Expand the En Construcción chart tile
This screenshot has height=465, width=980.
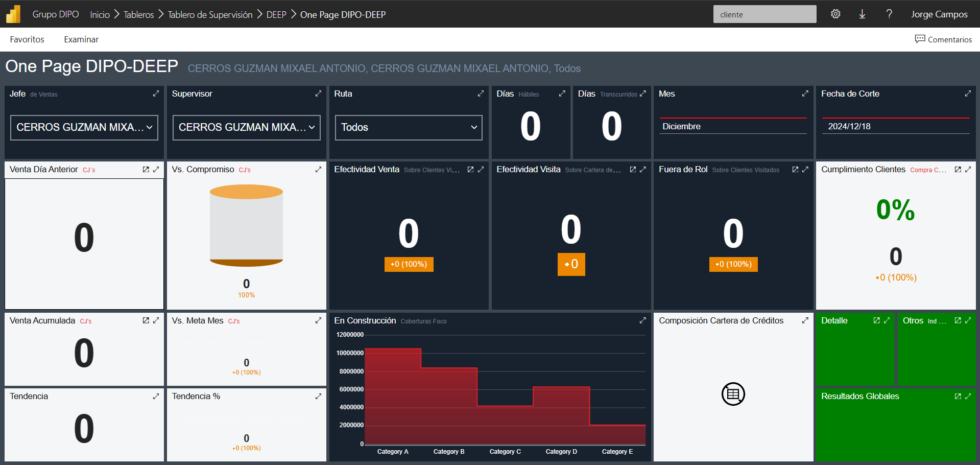[x=643, y=320]
